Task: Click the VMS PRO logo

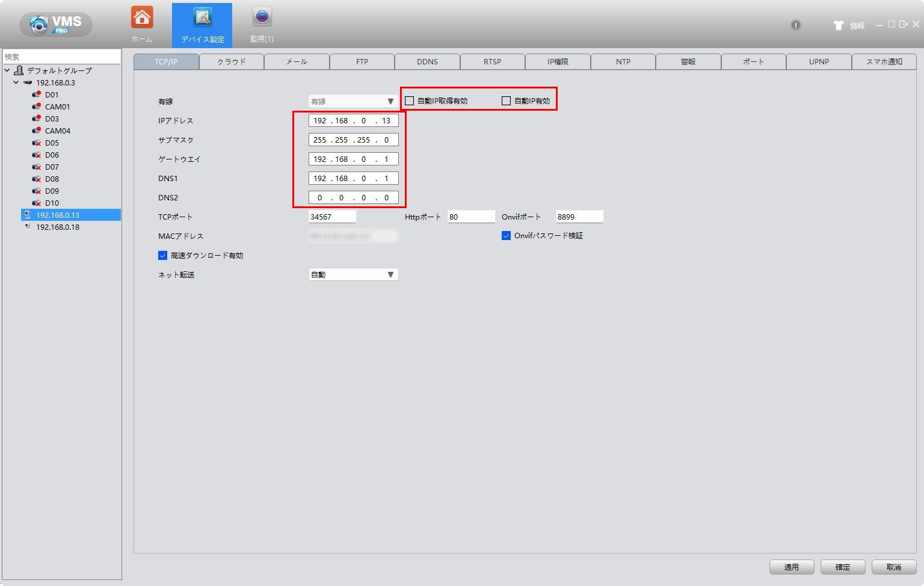Action: (56, 25)
